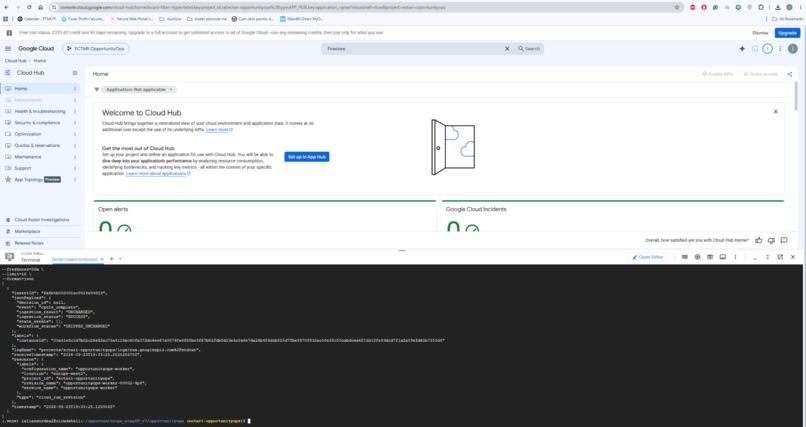Open the header three-dot settings menu

780,49
